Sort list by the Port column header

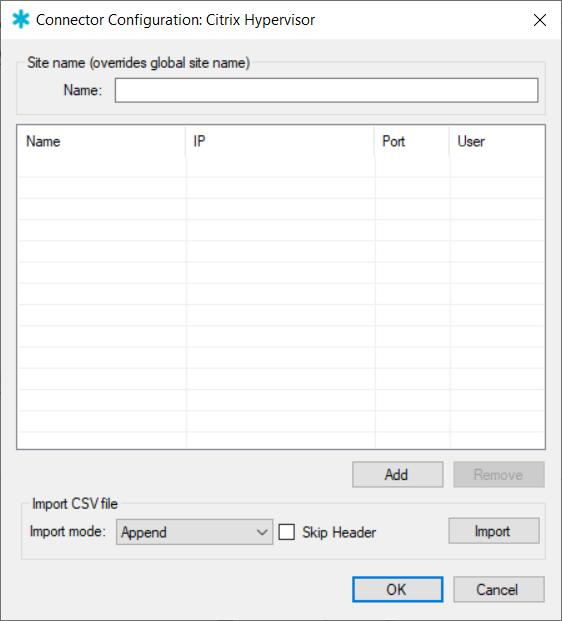tap(412, 141)
